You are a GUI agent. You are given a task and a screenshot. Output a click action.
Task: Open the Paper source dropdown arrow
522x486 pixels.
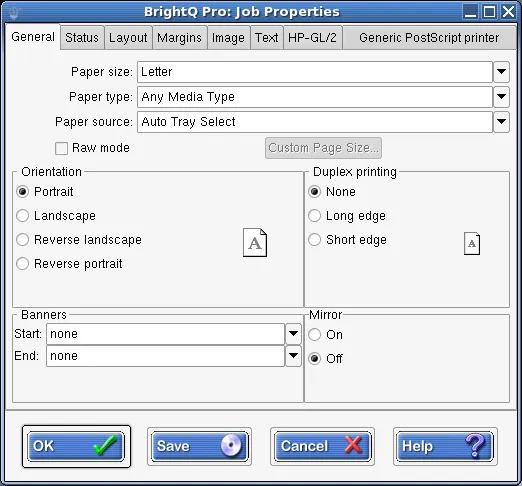point(501,122)
